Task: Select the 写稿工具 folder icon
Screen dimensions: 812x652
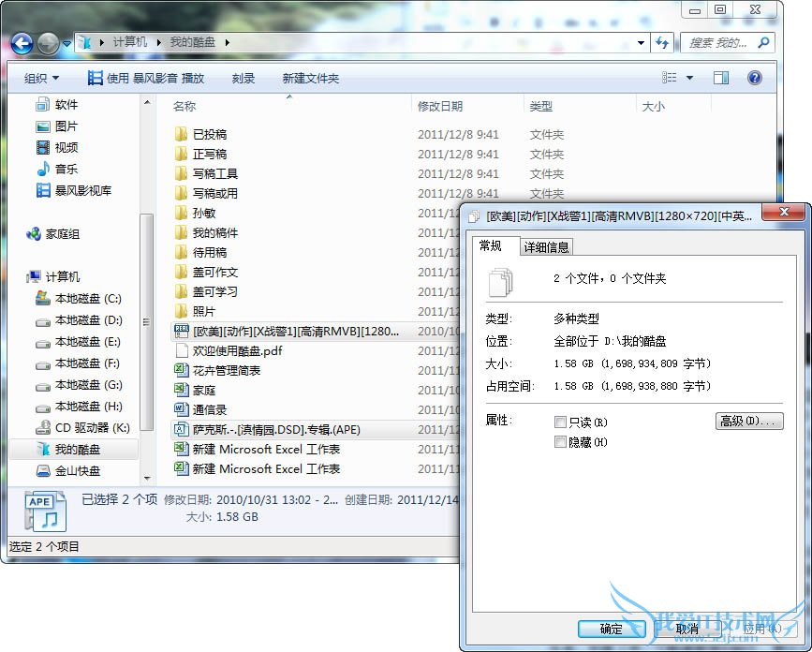Action: click(x=181, y=173)
